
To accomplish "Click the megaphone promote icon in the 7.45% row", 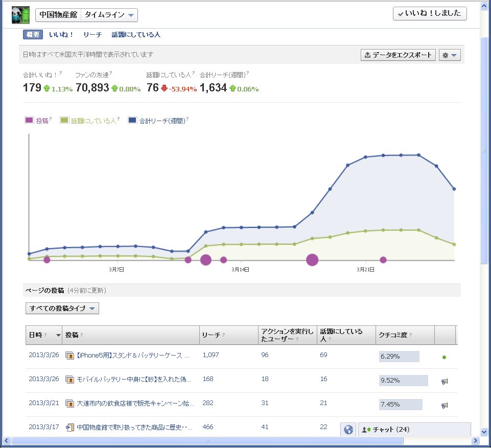I will tap(445, 405).
